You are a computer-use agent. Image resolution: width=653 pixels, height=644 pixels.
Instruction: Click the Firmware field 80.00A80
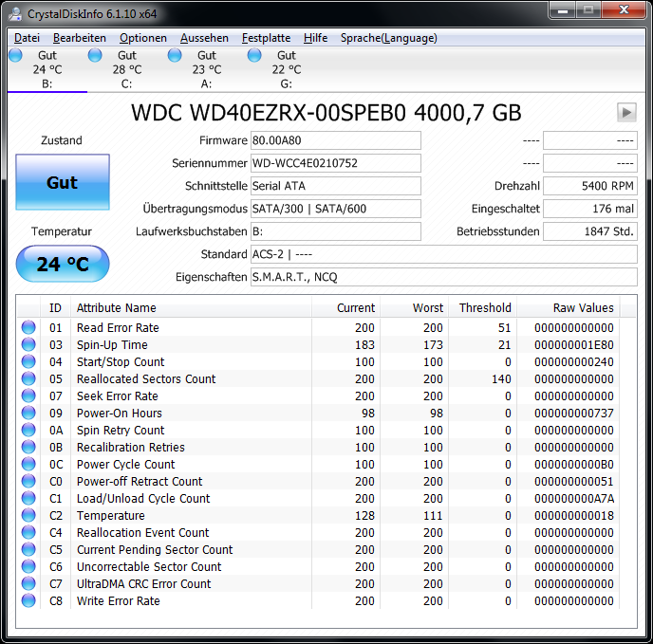[336, 140]
